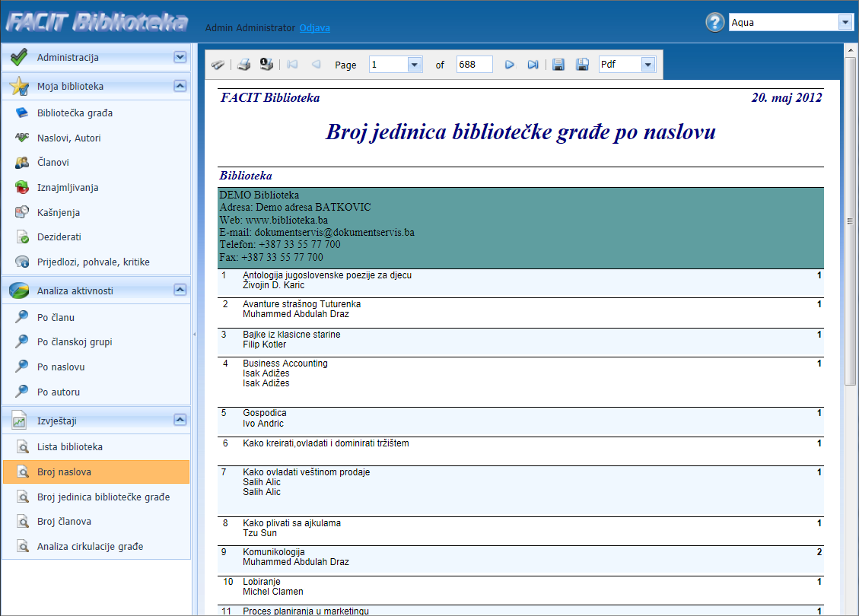Open the Aqua theme dropdown
Image resolution: width=859 pixels, height=616 pixels.
point(845,23)
